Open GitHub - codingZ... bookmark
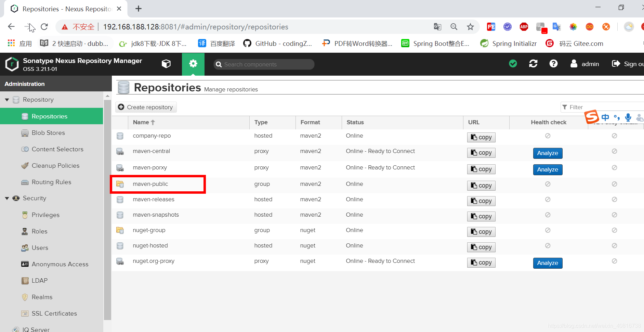 (x=278, y=43)
